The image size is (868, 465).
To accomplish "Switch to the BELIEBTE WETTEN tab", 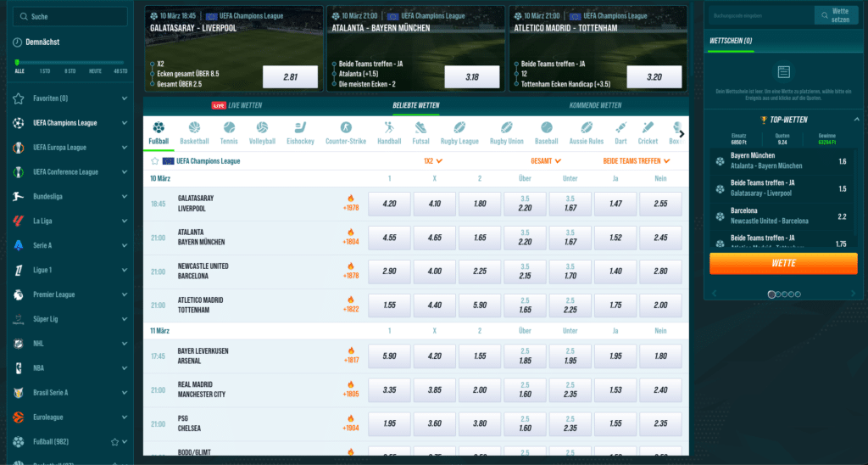I will pos(416,105).
